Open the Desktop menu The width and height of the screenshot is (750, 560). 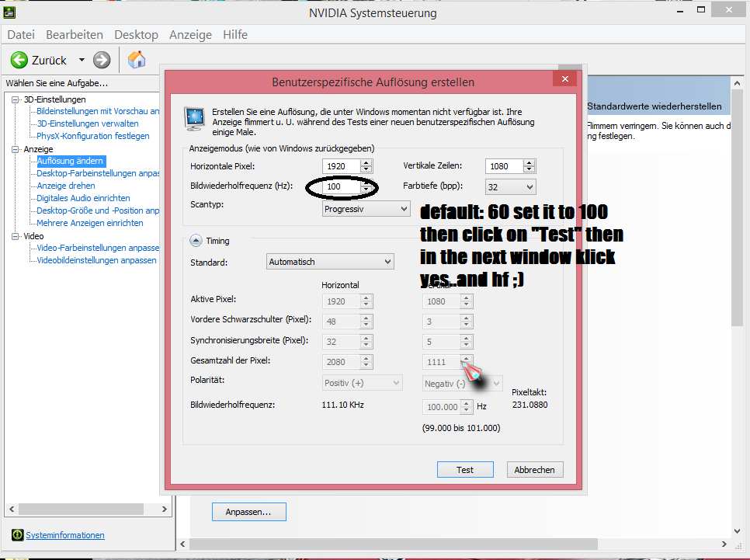pos(137,34)
